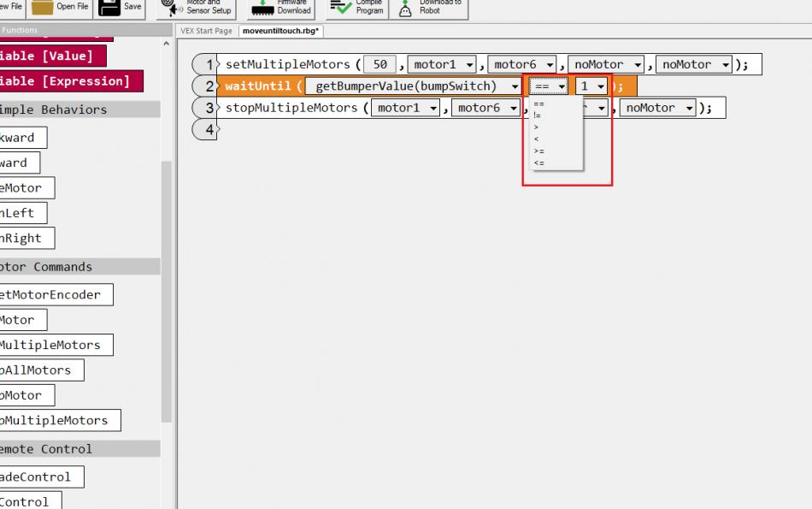Select empty line number 4
This screenshot has width=812, height=509.
206,129
